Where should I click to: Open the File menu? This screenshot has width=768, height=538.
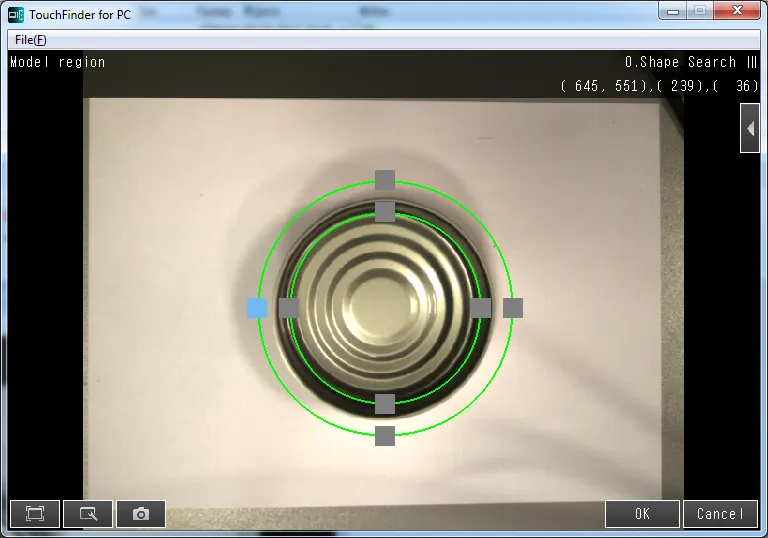(30, 40)
